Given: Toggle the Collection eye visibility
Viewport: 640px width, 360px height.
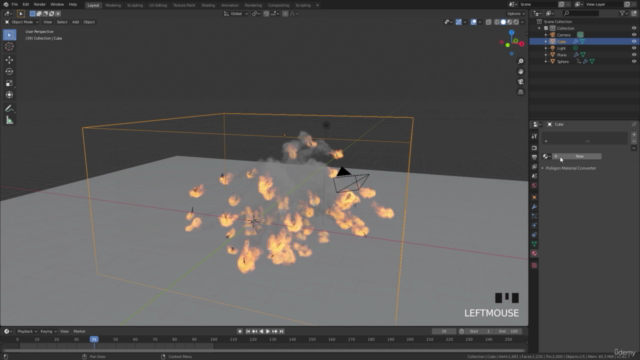Looking at the screenshot, I should [x=634, y=28].
